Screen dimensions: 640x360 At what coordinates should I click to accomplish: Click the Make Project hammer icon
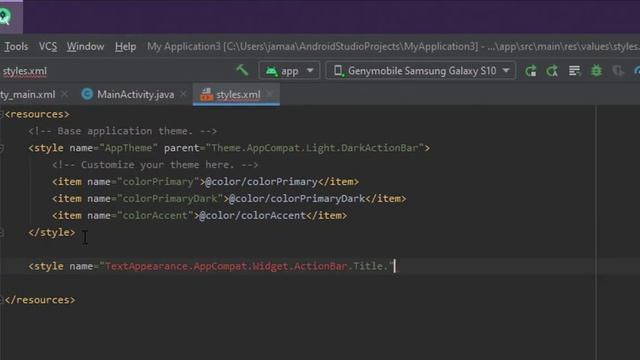coord(242,70)
